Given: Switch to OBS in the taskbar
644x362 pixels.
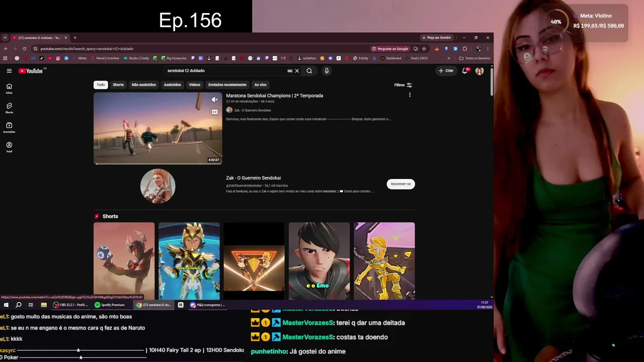Looking at the screenshot, I should point(70,305).
